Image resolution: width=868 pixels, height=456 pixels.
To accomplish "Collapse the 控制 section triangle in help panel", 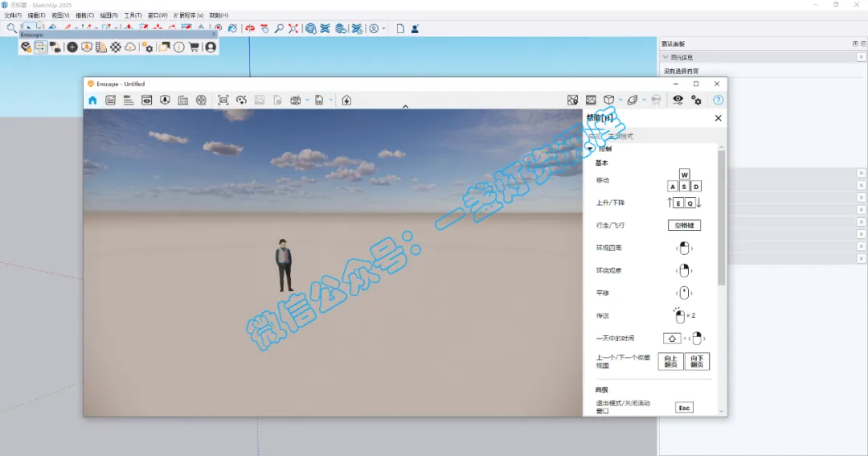I will pyautogui.click(x=590, y=149).
